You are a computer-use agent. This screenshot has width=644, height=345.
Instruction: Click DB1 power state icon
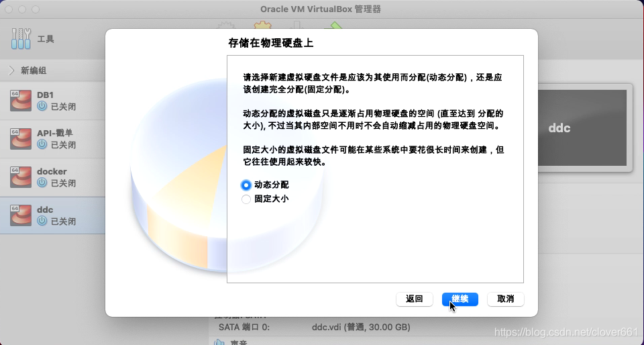pos(42,106)
